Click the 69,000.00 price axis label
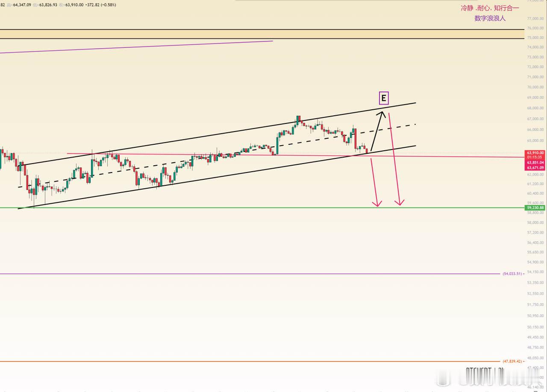Viewport: 547px width, 392px height. [x=536, y=98]
